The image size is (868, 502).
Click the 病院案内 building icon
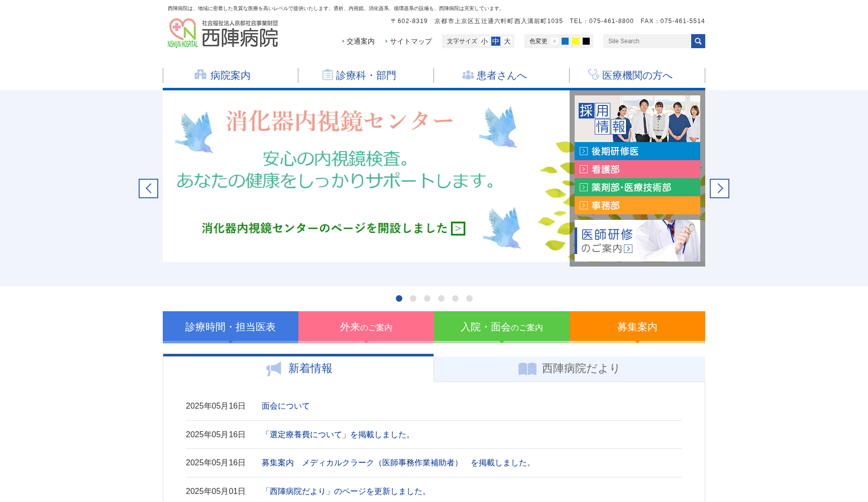click(200, 75)
